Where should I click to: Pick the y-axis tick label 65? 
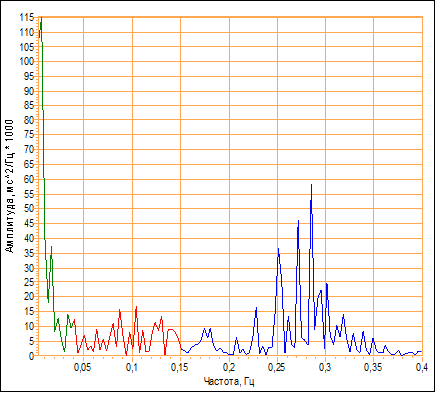coord(29,165)
